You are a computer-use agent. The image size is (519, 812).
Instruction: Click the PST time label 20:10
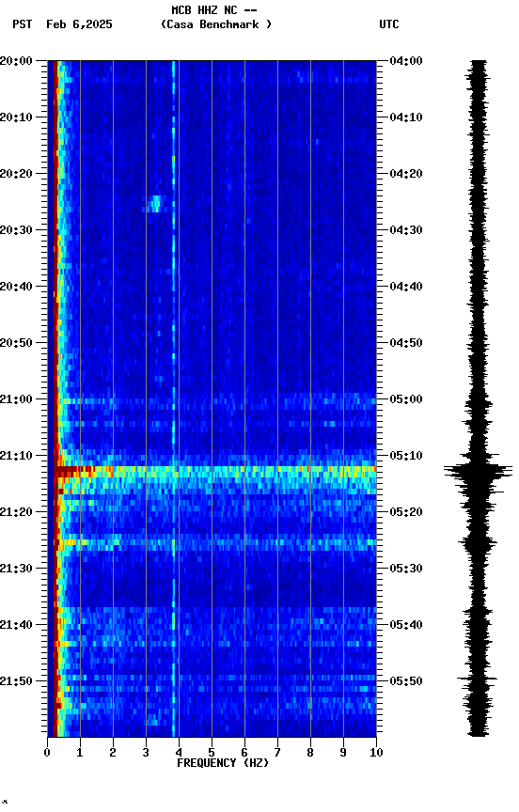point(16,117)
